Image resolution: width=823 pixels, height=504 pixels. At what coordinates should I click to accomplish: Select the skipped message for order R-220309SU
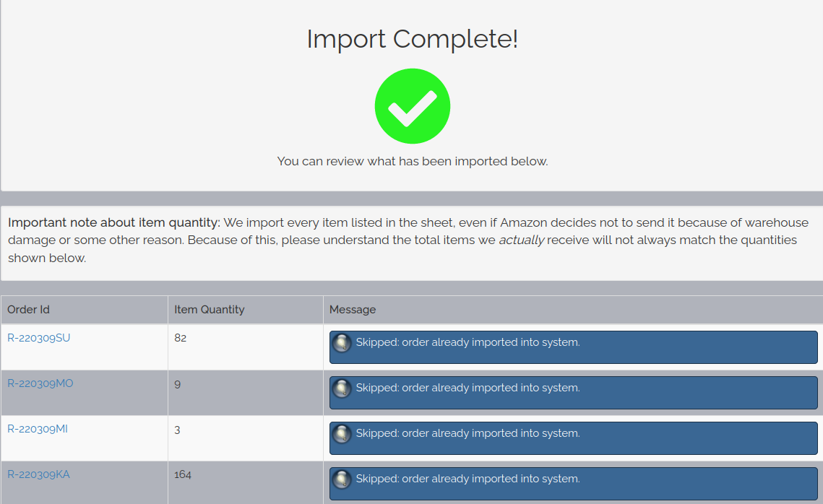[467, 342]
